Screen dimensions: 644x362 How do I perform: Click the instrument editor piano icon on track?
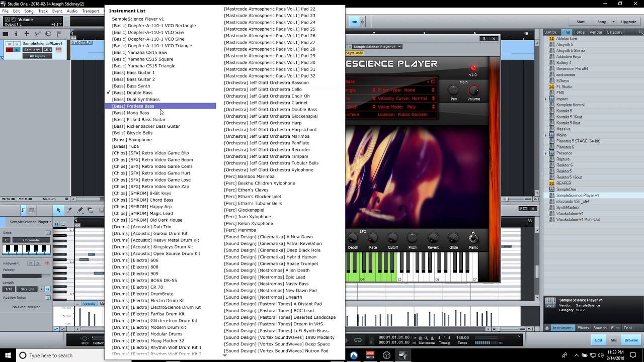pos(59,49)
